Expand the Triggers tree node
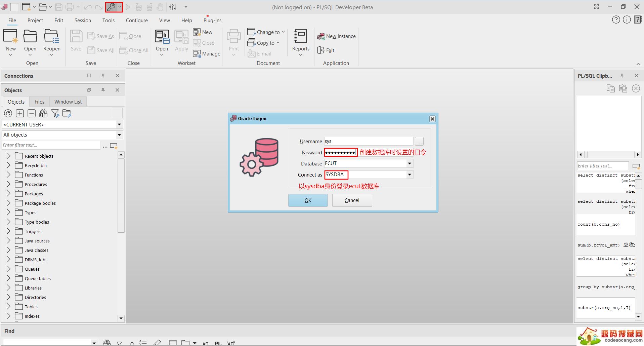 pos(9,231)
